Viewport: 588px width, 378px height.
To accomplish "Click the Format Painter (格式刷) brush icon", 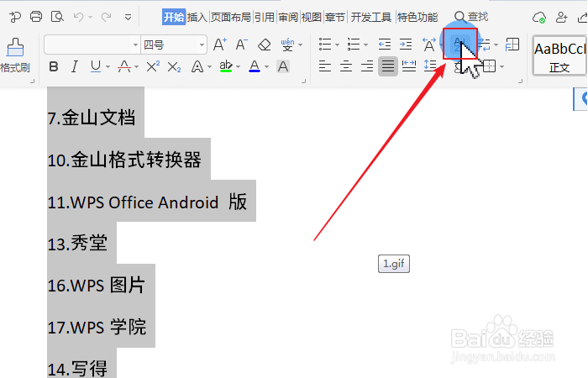I will click(15, 48).
